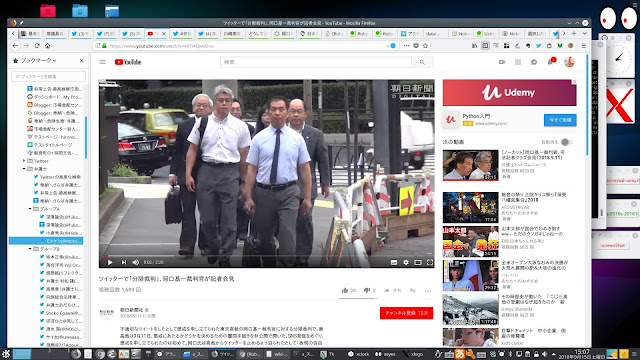Image resolution: width=640 pixels, height=360 pixels.
Task: Switch to the 川崎 tab
Action: 232,34
